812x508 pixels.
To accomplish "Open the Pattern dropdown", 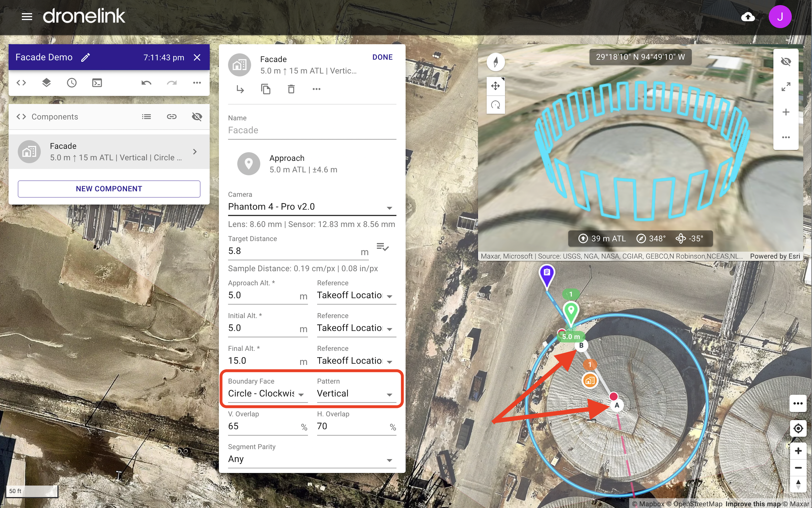I will coord(356,393).
